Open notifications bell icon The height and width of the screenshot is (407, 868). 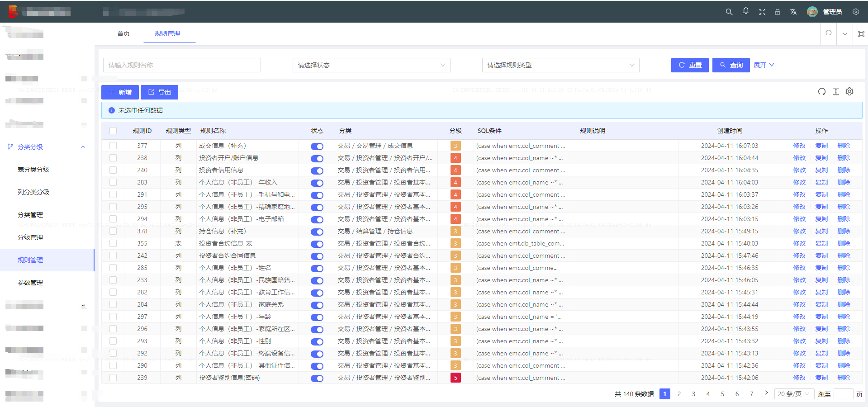745,11
